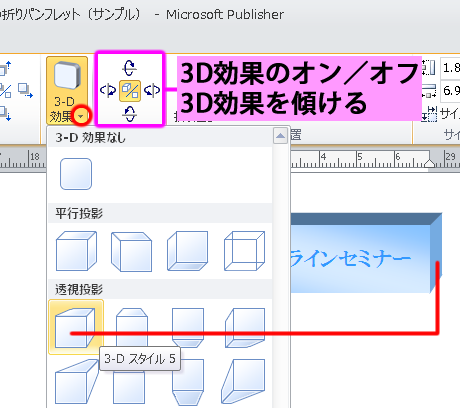Screen dimensions: 460x408
Task: Click the shape height icon beside 1.8
Action: (429, 68)
